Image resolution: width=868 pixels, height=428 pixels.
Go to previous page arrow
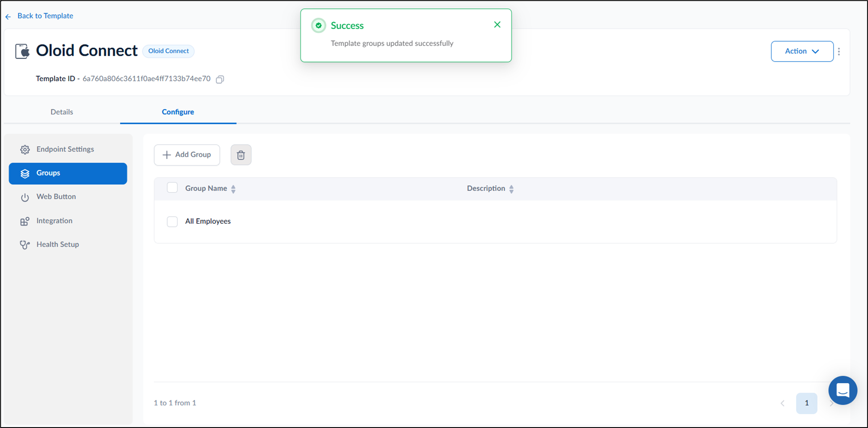783,403
